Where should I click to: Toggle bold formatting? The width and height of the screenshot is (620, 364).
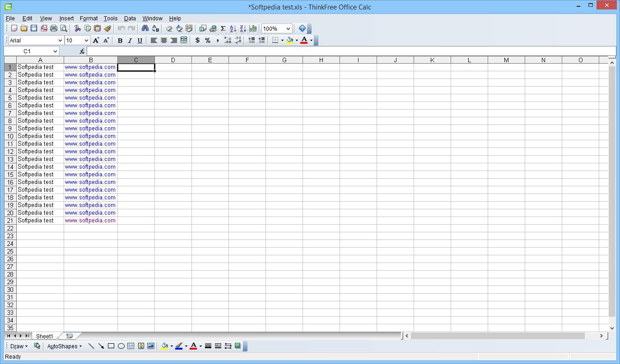pyautogui.click(x=120, y=40)
